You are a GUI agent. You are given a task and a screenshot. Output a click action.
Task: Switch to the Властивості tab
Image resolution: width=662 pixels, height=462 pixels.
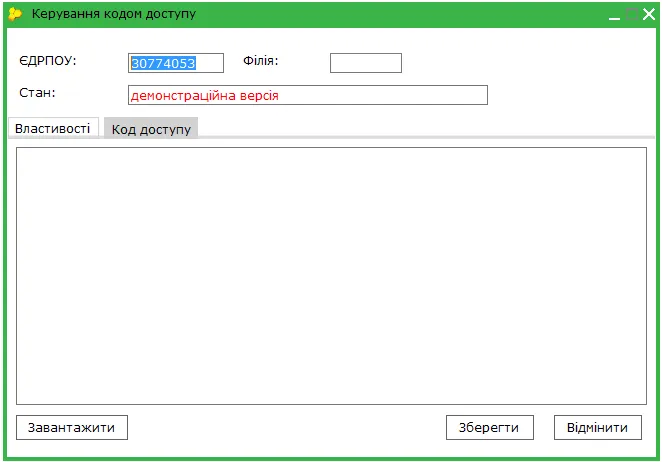coord(53,128)
